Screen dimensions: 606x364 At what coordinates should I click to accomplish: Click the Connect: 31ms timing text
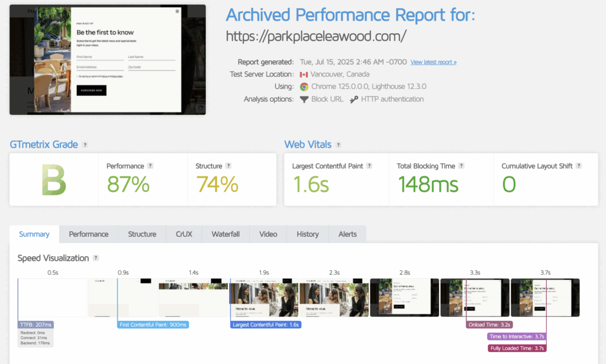pyautogui.click(x=34, y=338)
